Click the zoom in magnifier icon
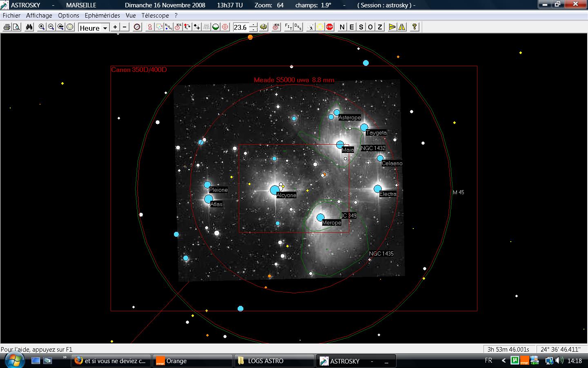Screen dimensions: 588x368 click(42, 27)
